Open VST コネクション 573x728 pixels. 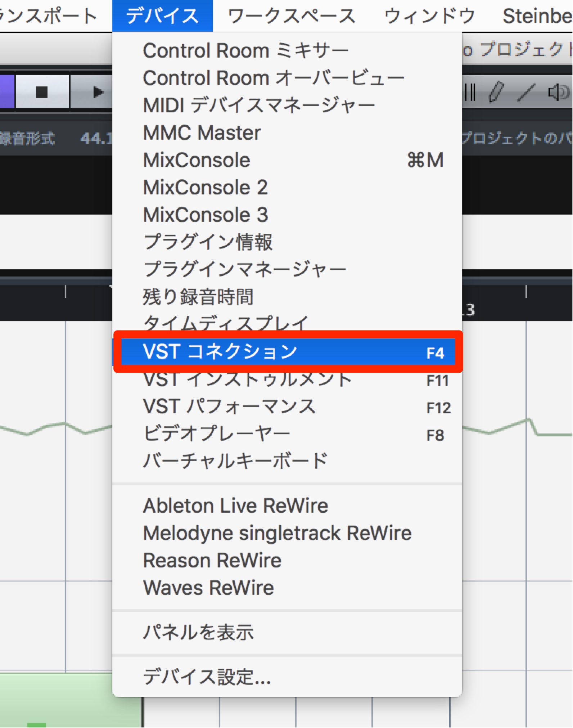(288, 351)
